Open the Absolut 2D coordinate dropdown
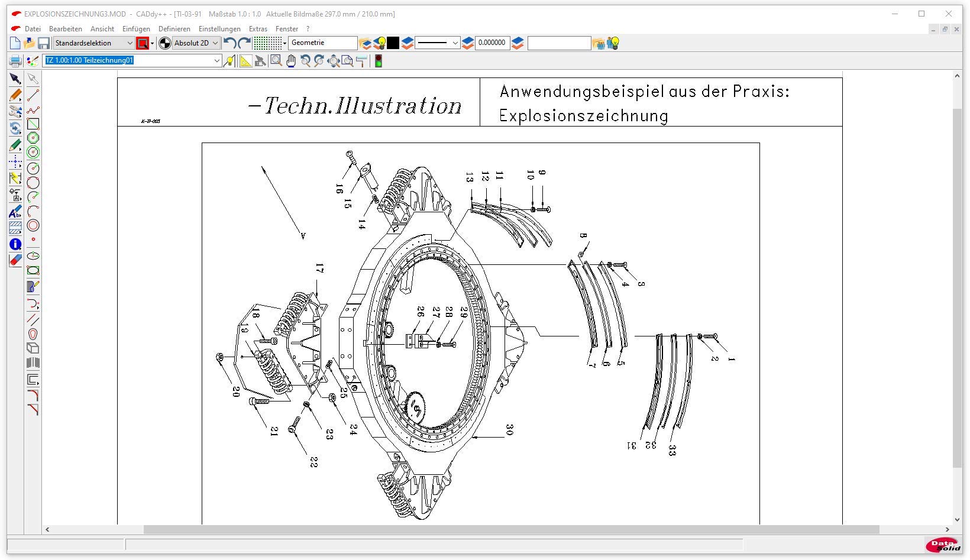The height and width of the screenshot is (560, 970). (x=196, y=43)
